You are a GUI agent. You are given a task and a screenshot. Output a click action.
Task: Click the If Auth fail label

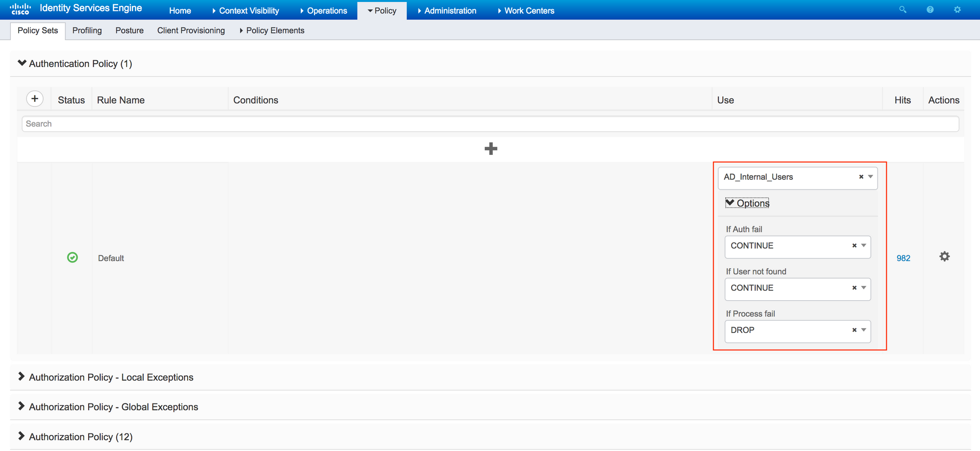[x=744, y=229]
